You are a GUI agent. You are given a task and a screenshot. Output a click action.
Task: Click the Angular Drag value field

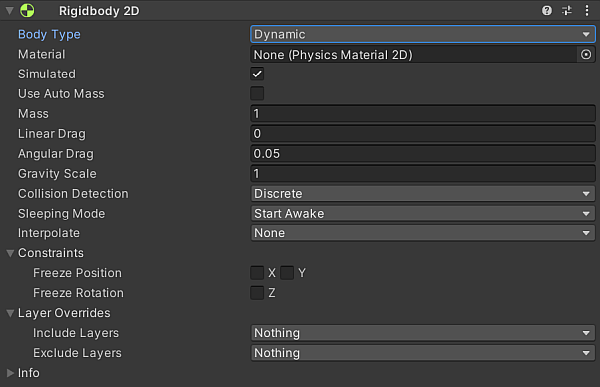[423, 153]
